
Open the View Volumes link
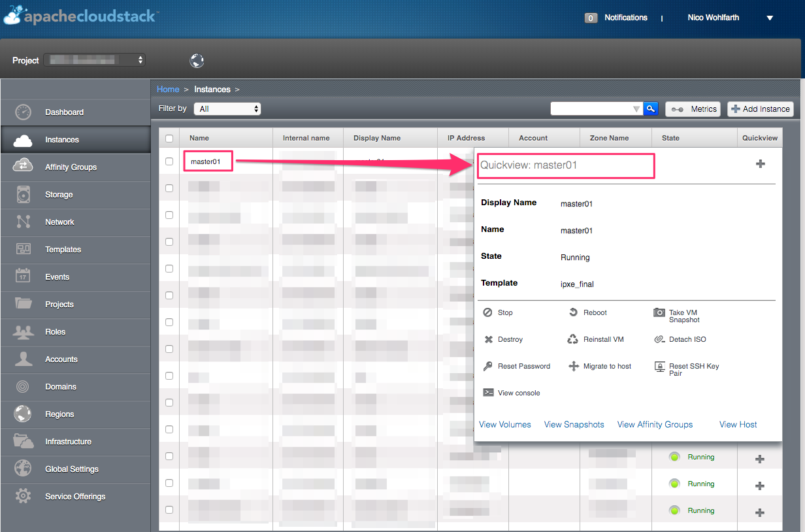click(x=505, y=424)
